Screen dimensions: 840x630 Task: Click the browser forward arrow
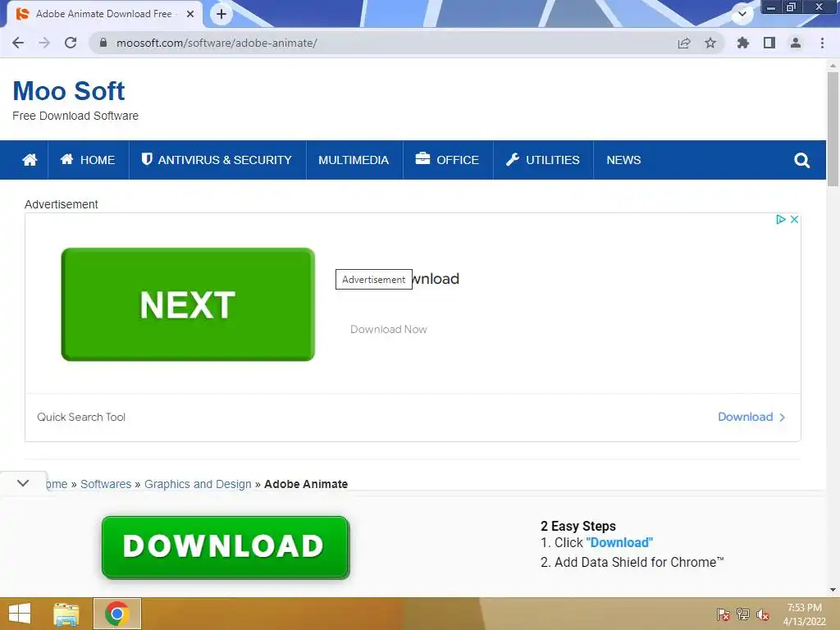tap(44, 43)
